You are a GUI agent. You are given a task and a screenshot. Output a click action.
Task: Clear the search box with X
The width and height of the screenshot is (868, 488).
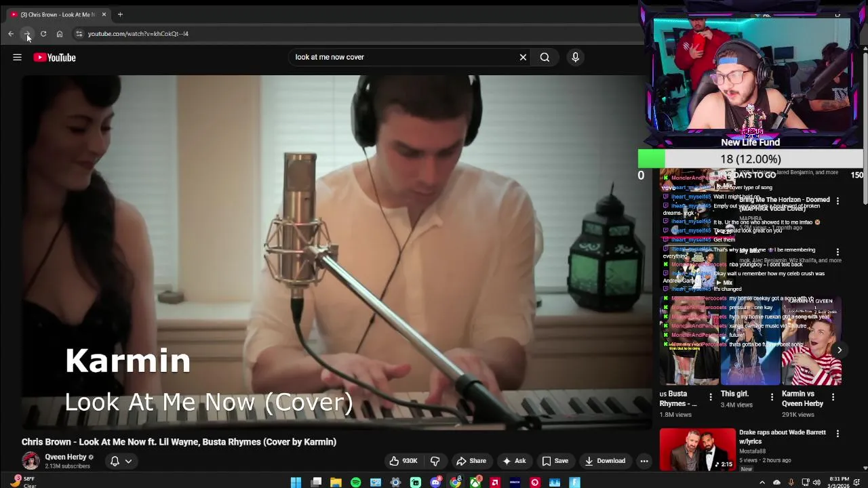[523, 57]
